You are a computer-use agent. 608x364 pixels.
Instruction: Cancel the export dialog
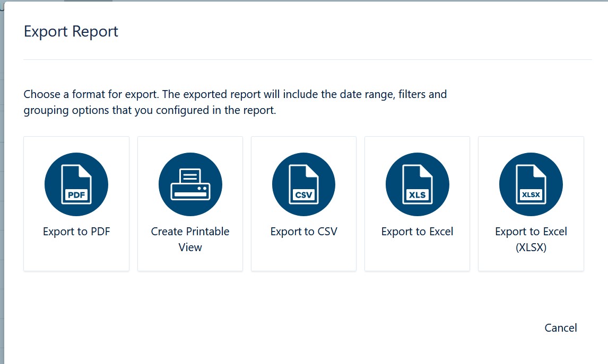[560, 328]
